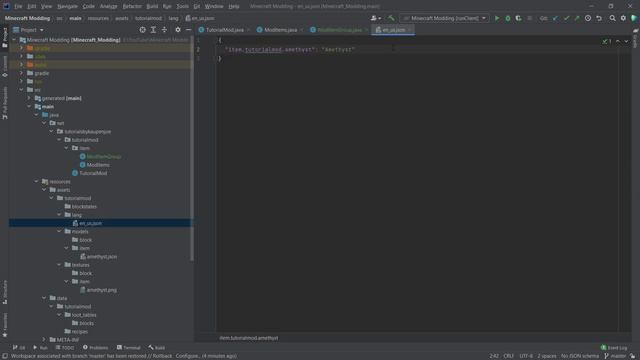Open the Build tool window

pyautogui.click(x=157, y=348)
